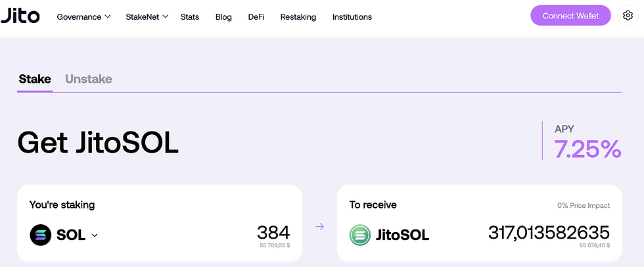Click the 7.25% APY value
Viewport: 644px width, 267px height.
click(587, 149)
